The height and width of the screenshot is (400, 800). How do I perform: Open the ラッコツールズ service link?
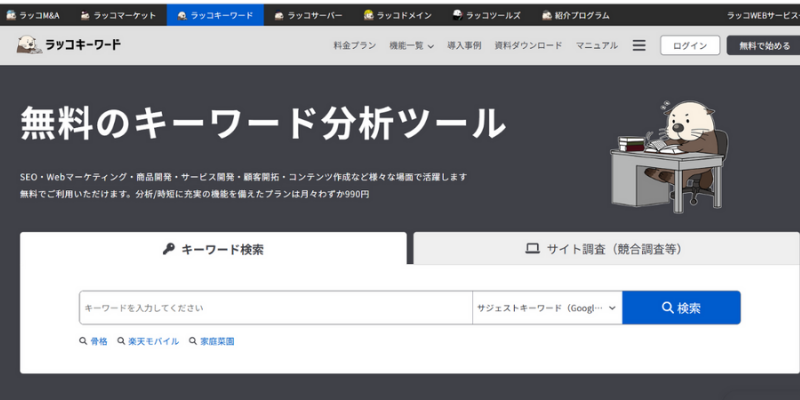pos(487,15)
